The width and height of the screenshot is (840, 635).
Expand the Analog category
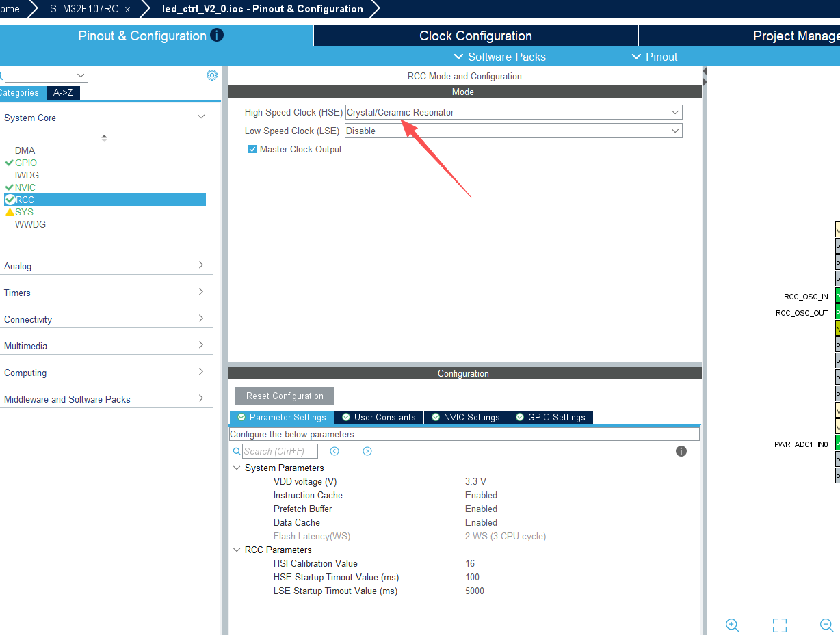(201, 265)
